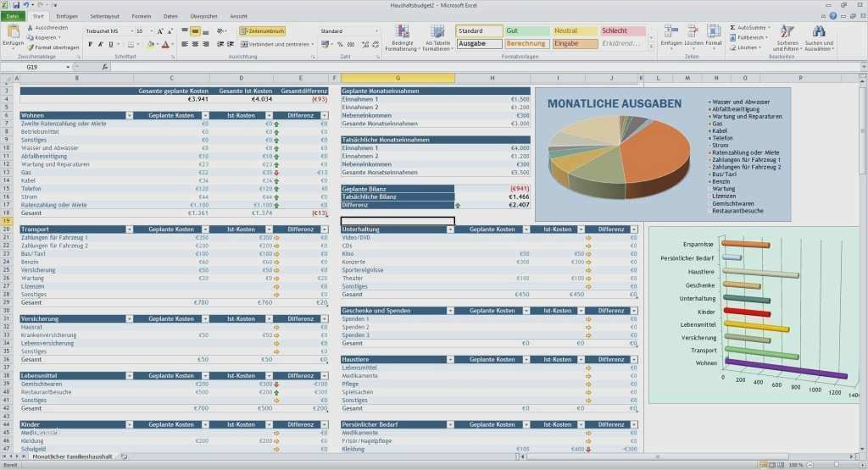Apply the Neutral cell style
Screen dimensions: 868x470
coord(575,31)
